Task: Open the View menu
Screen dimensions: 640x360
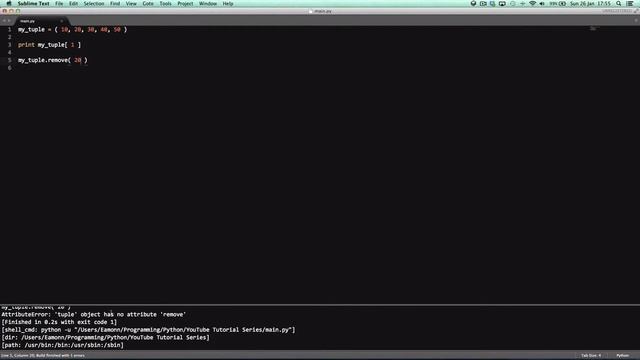Action: tap(131, 4)
